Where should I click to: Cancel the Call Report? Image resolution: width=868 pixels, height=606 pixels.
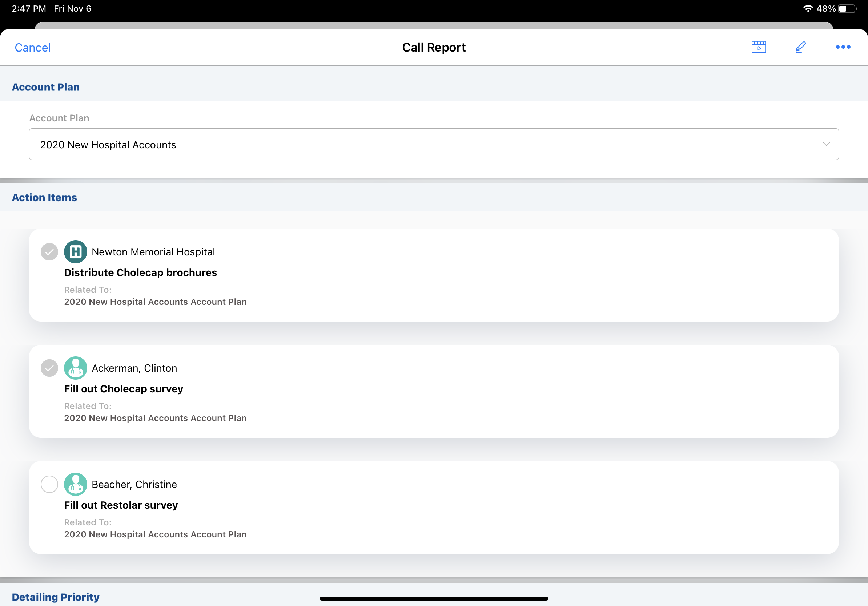(x=32, y=48)
